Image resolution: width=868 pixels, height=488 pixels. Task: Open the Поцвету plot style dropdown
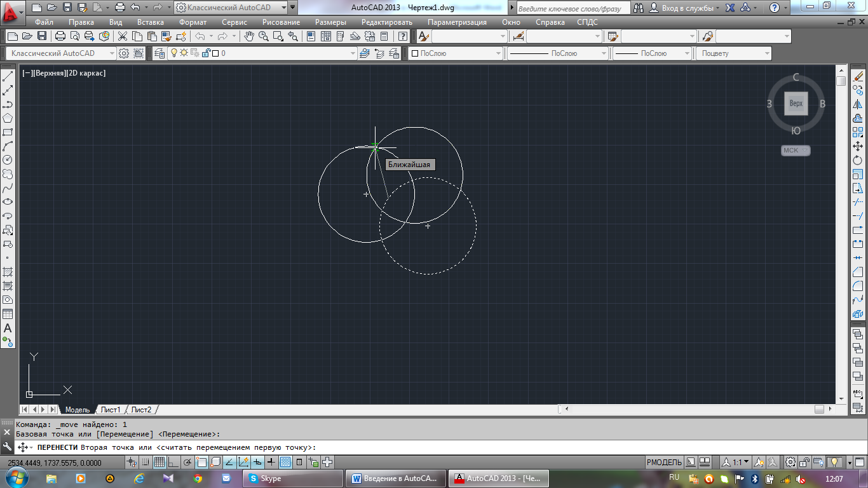tap(734, 53)
